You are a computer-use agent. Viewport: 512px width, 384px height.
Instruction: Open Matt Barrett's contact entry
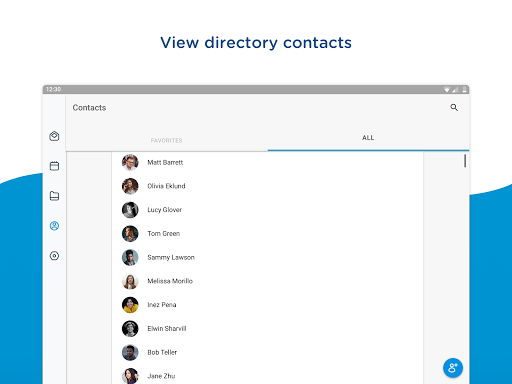[x=268, y=162]
